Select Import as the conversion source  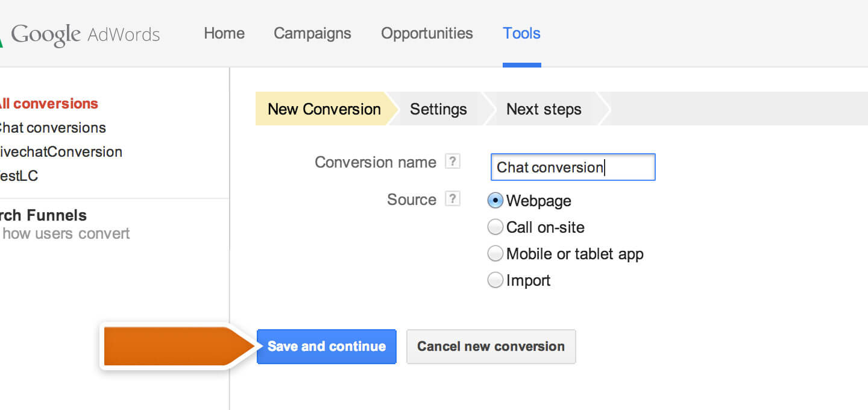494,279
